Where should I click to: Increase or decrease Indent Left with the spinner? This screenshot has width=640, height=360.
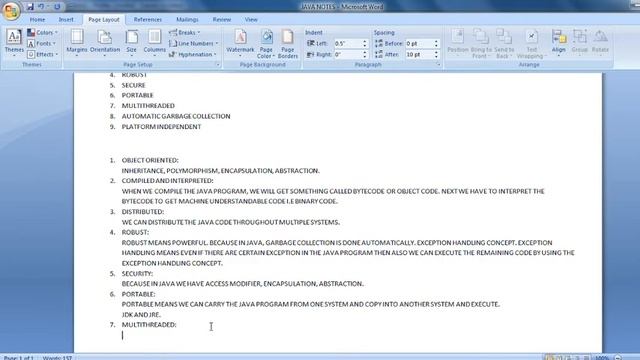tap(365, 43)
